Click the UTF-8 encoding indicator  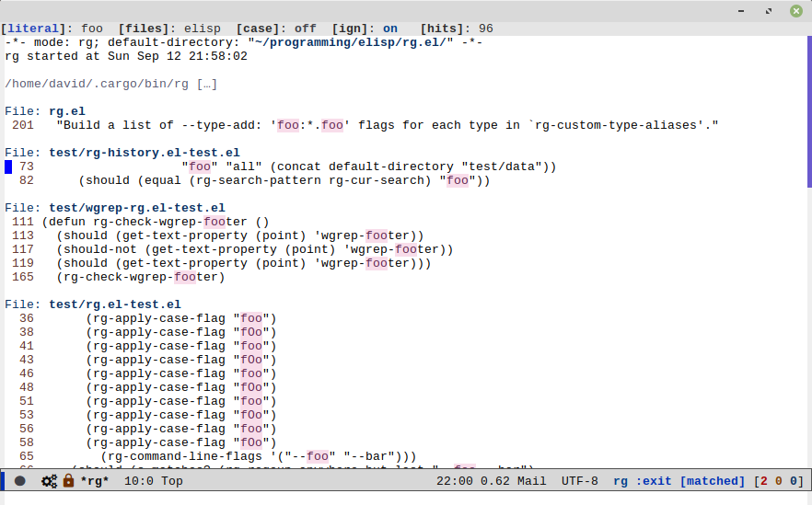coord(579,481)
